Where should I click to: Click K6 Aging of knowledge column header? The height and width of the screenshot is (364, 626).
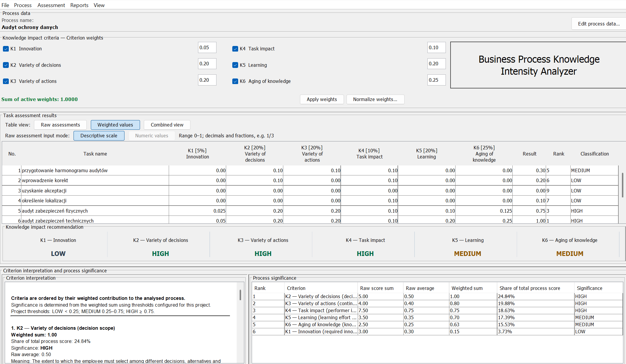click(x=484, y=154)
